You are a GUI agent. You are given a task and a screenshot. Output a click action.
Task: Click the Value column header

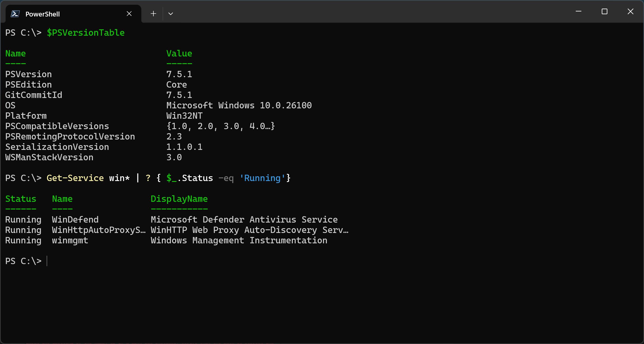click(179, 53)
